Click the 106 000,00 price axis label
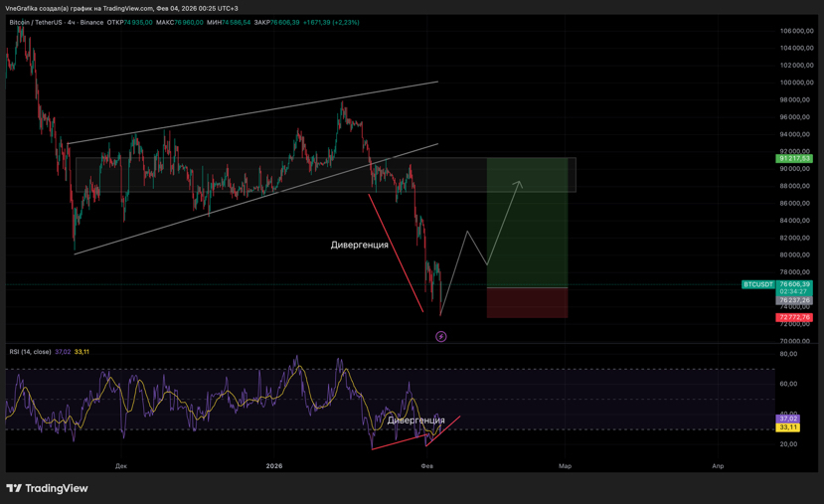This screenshot has height=504, width=824. click(x=797, y=31)
